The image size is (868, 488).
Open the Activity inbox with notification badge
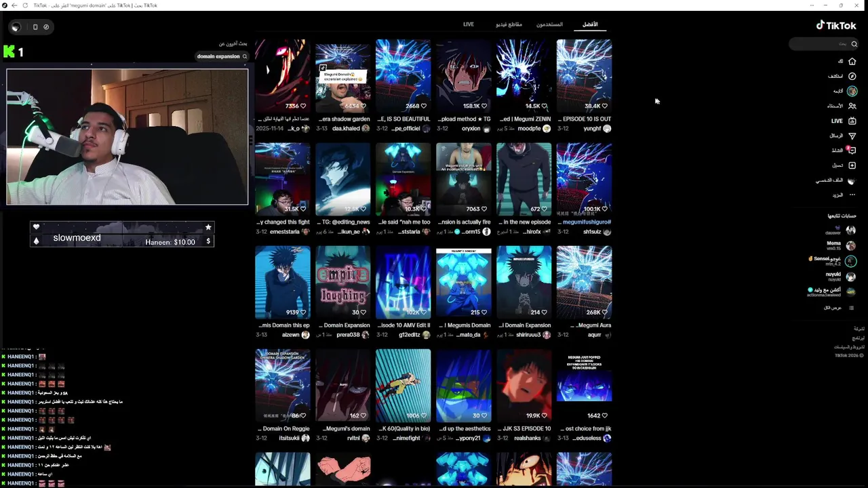852,150
